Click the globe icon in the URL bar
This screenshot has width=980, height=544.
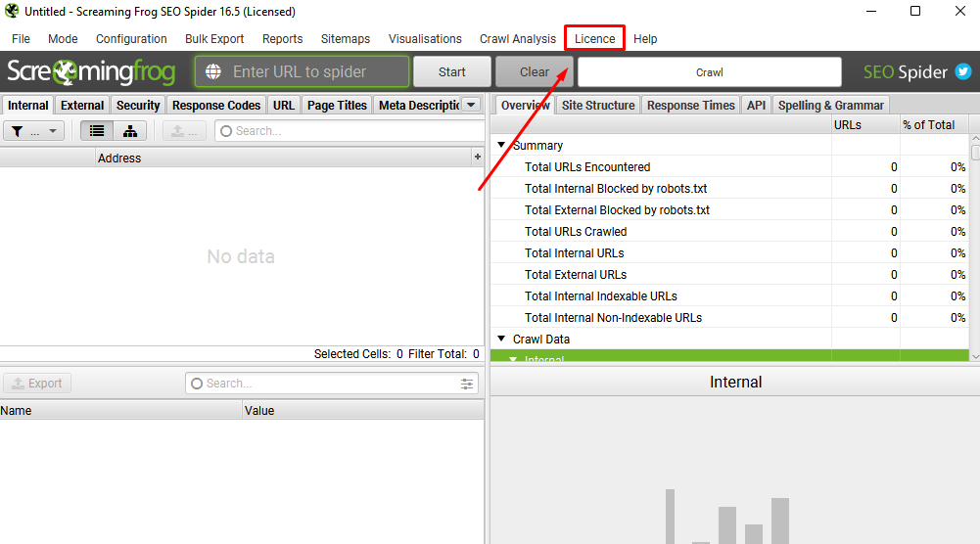[213, 71]
